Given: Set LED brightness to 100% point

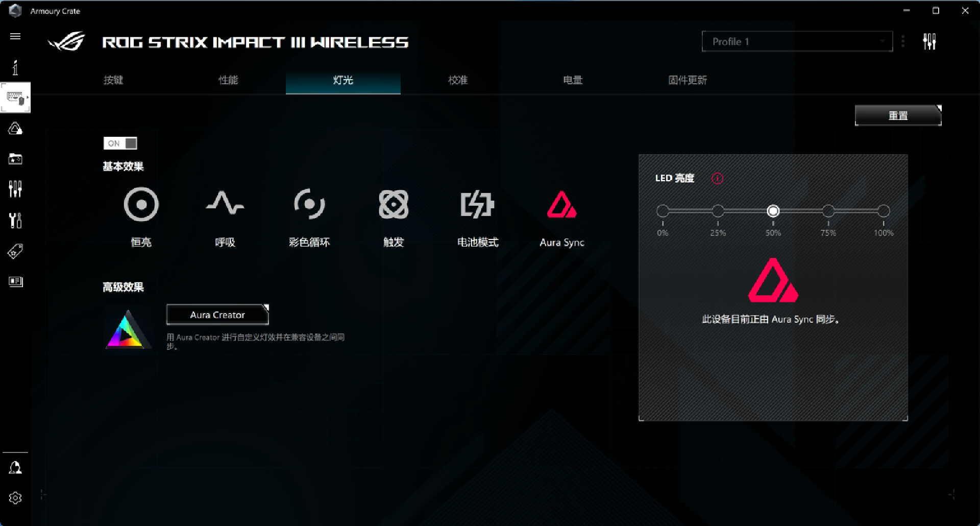Looking at the screenshot, I should [884, 210].
